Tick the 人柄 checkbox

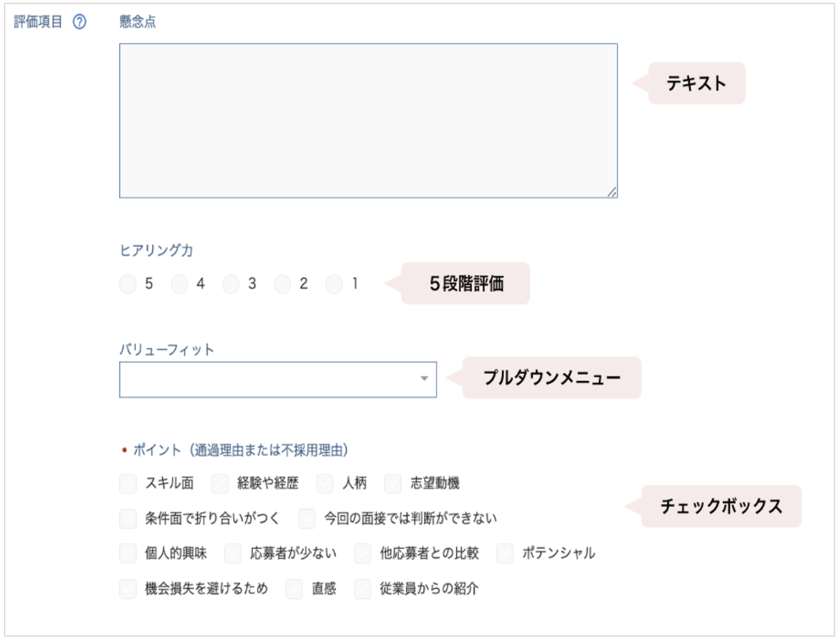(325, 483)
